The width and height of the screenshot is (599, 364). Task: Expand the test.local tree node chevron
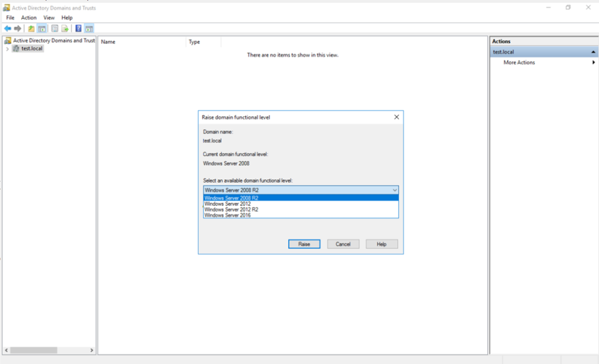tap(7, 49)
